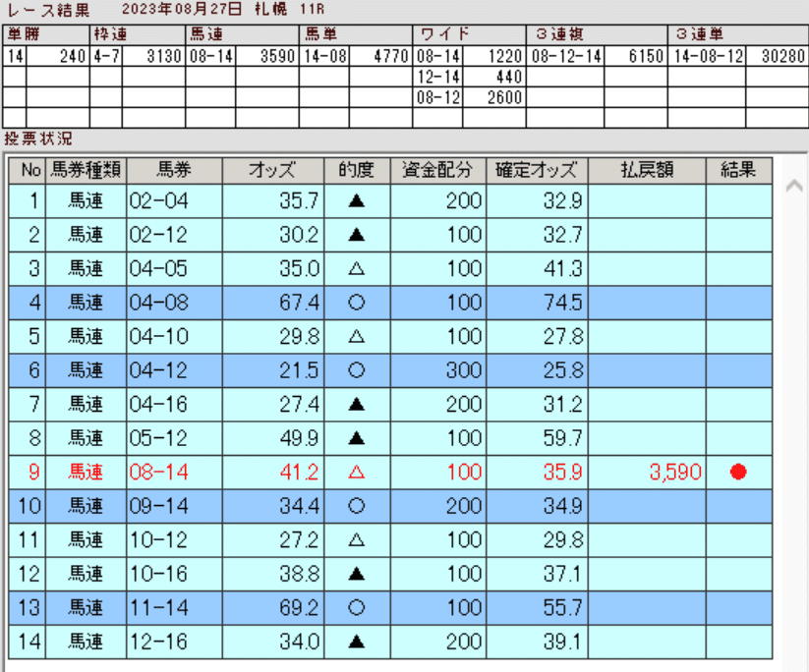Select the 11-14 ticket cell
The height and width of the screenshot is (672, 809).
coord(174,607)
